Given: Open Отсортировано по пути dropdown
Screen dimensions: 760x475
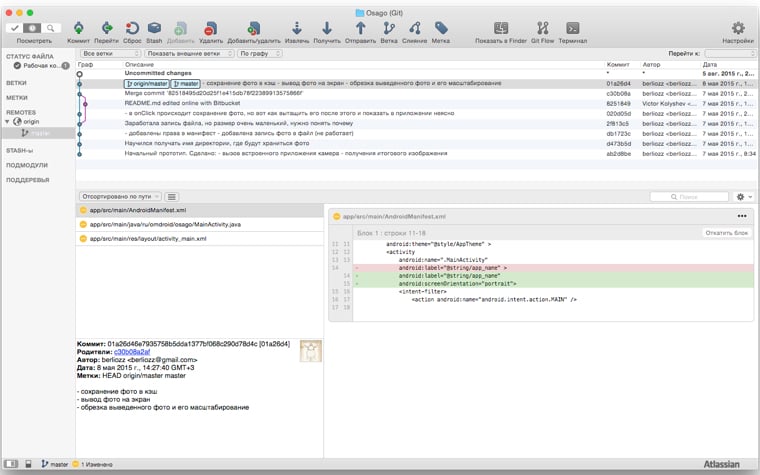Looking at the screenshot, I should tap(120, 196).
